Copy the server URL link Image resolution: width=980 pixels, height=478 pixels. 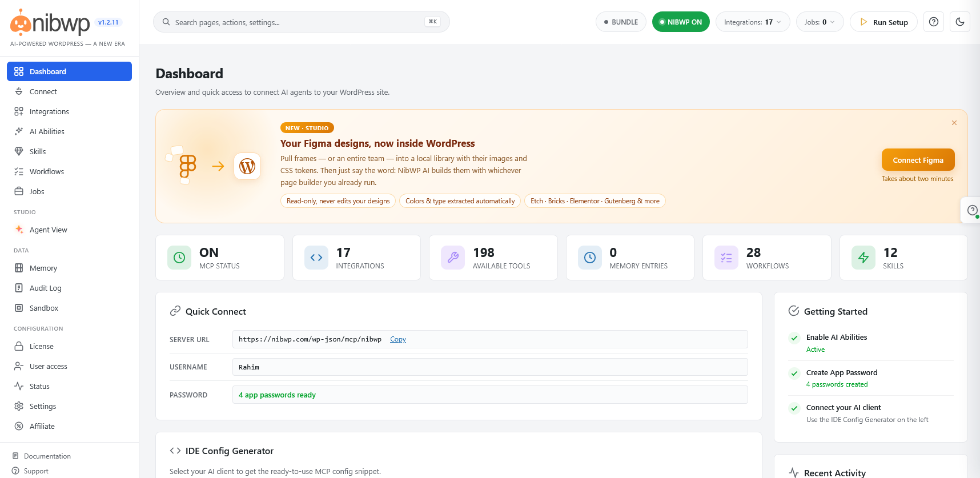coord(398,339)
